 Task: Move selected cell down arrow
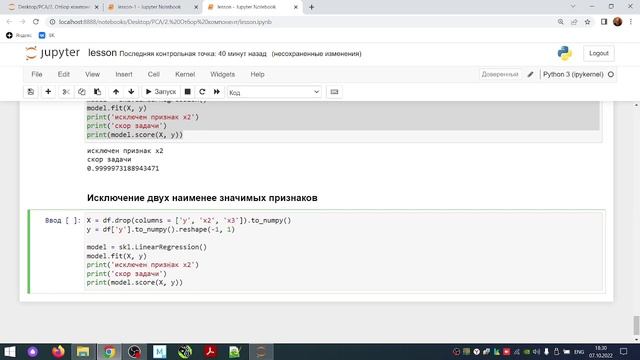pyautogui.click(x=131, y=92)
